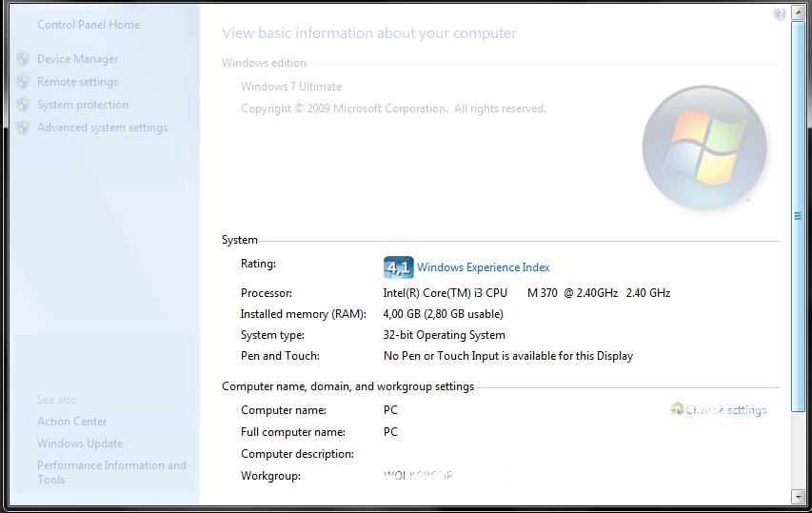
Task: Click the 4,1 rating badge
Action: tap(398, 267)
